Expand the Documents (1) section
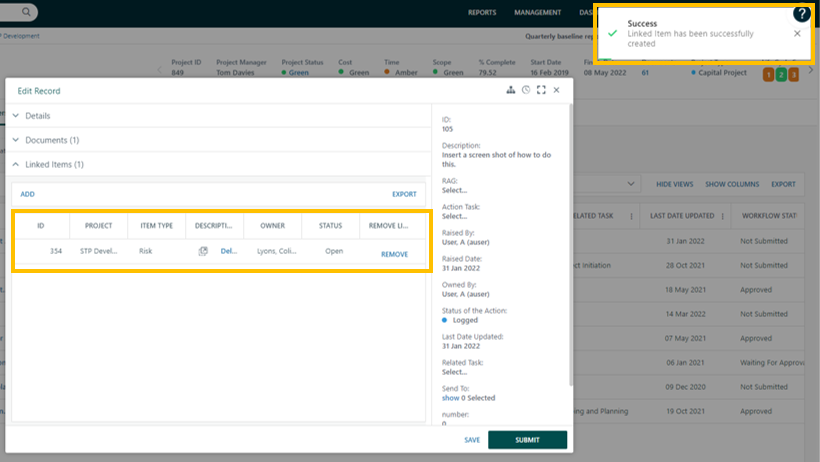This screenshot has width=820, height=462. point(218,140)
